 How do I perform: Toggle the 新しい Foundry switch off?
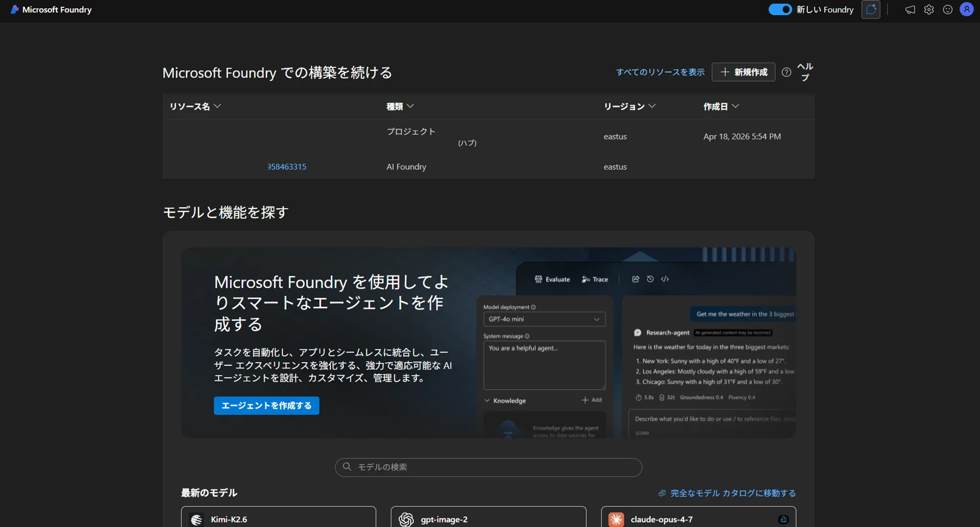pyautogui.click(x=780, y=9)
